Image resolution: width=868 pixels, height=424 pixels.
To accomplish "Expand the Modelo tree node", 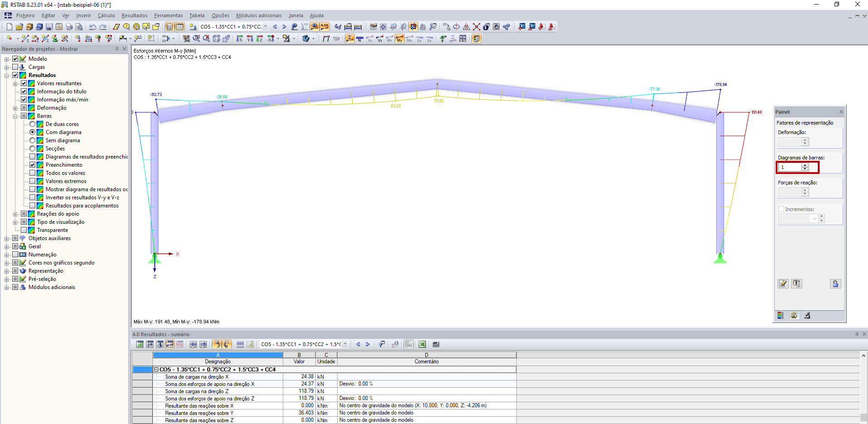I will [x=7, y=59].
